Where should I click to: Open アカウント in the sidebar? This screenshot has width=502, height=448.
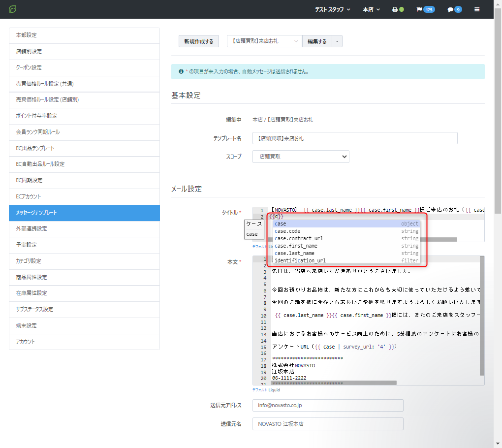[x=84, y=342]
